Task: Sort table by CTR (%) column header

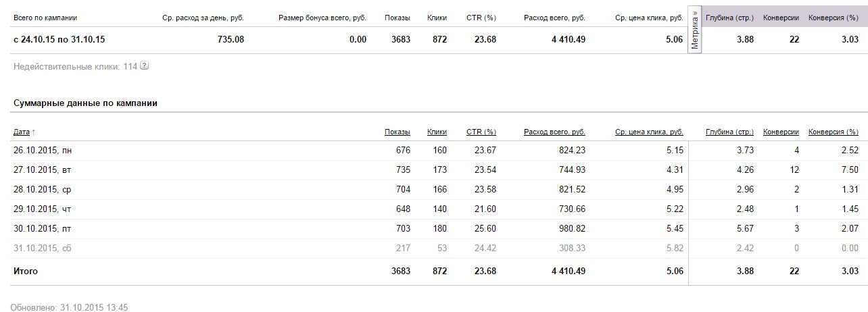Action: point(481,132)
